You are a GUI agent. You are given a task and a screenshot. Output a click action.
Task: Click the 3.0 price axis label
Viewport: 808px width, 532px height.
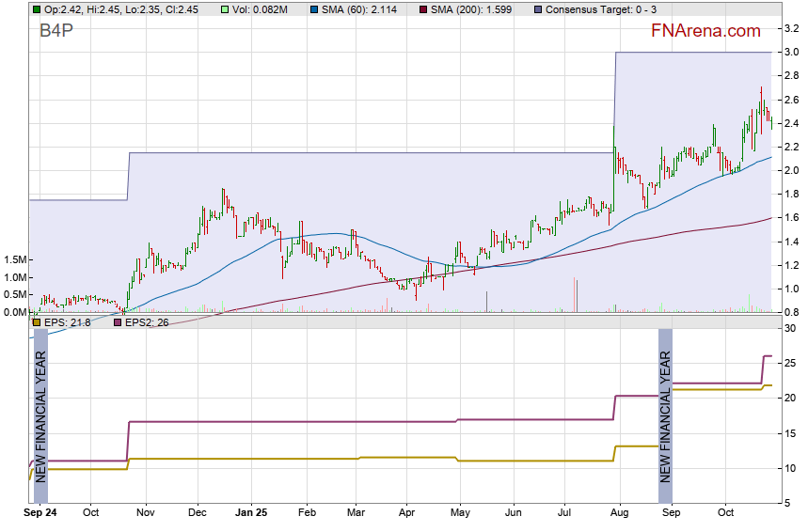[x=792, y=53]
